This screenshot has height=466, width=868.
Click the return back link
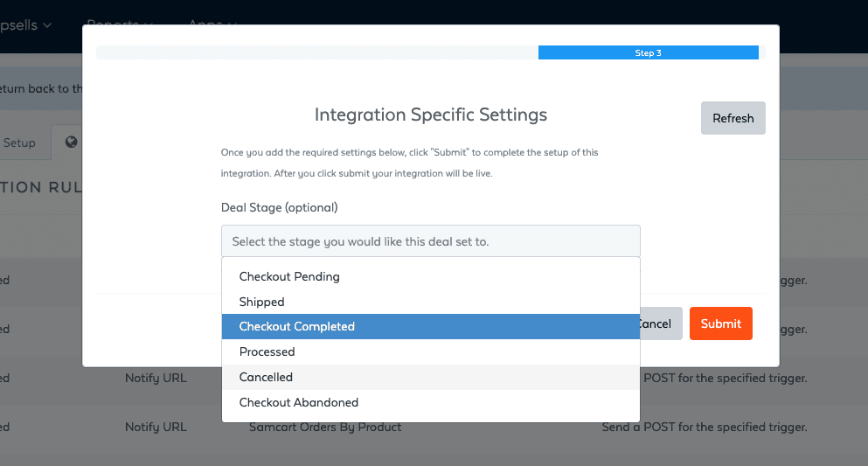(41, 88)
